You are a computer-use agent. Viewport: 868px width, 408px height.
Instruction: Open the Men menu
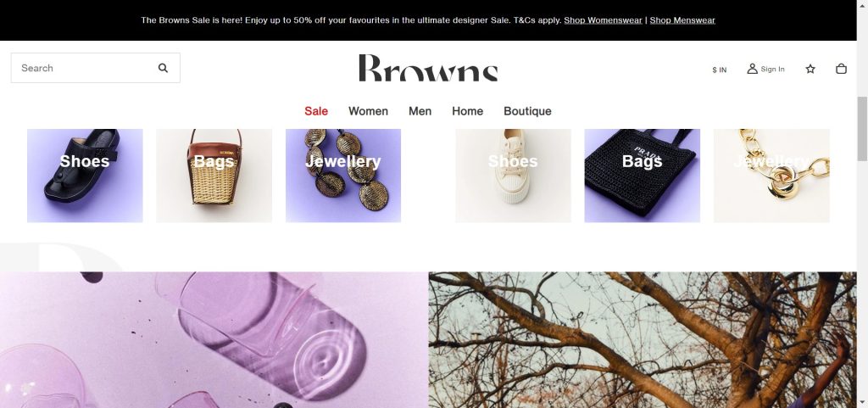pos(420,111)
